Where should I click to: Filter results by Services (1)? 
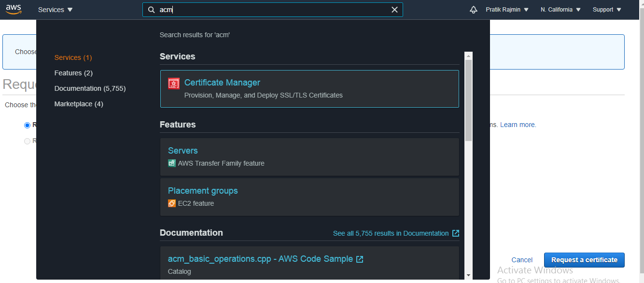pos(73,57)
